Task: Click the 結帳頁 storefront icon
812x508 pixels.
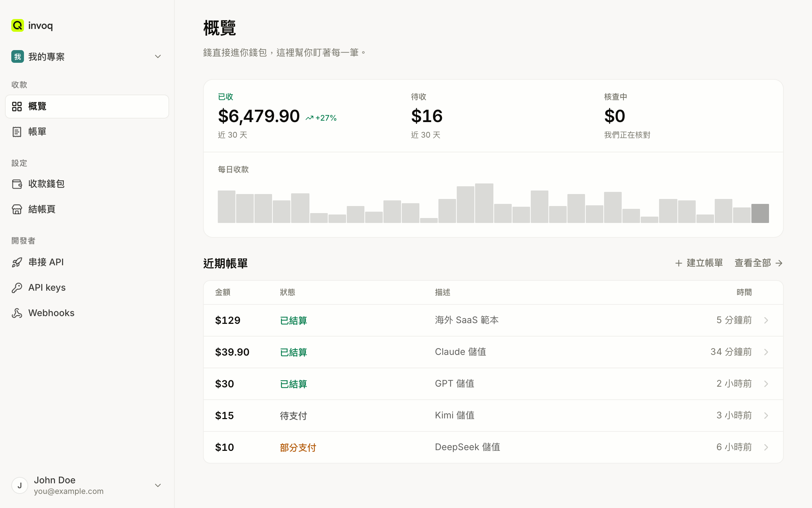Action: [x=17, y=209]
